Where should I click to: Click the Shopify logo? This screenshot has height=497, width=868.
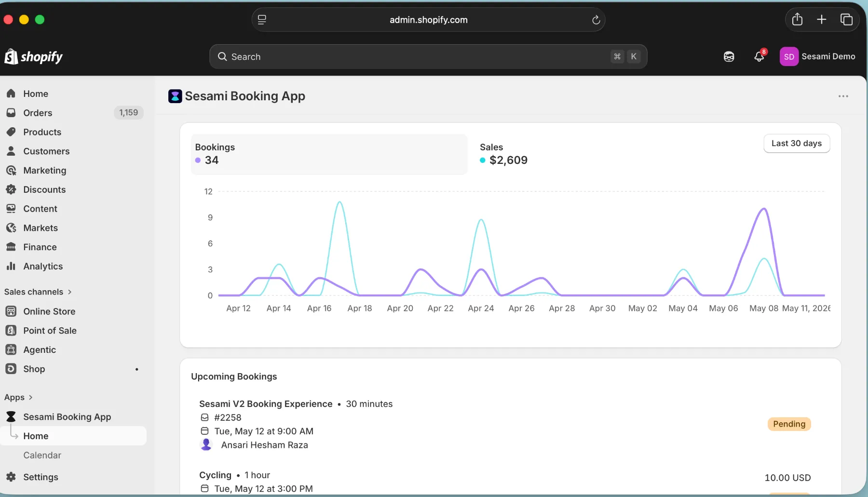coord(33,56)
